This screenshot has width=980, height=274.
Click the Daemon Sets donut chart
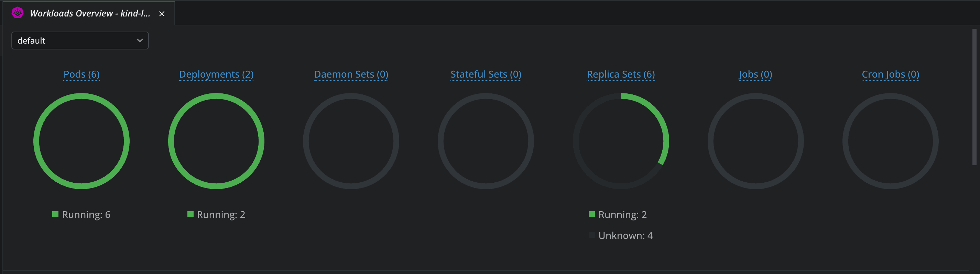pos(351,141)
